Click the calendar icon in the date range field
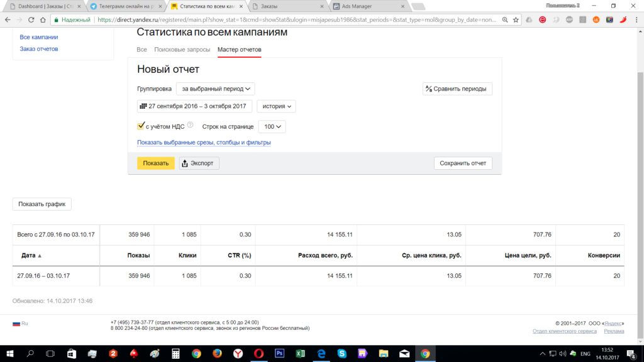This screenshot has width=644, height=362. [143, 106]
